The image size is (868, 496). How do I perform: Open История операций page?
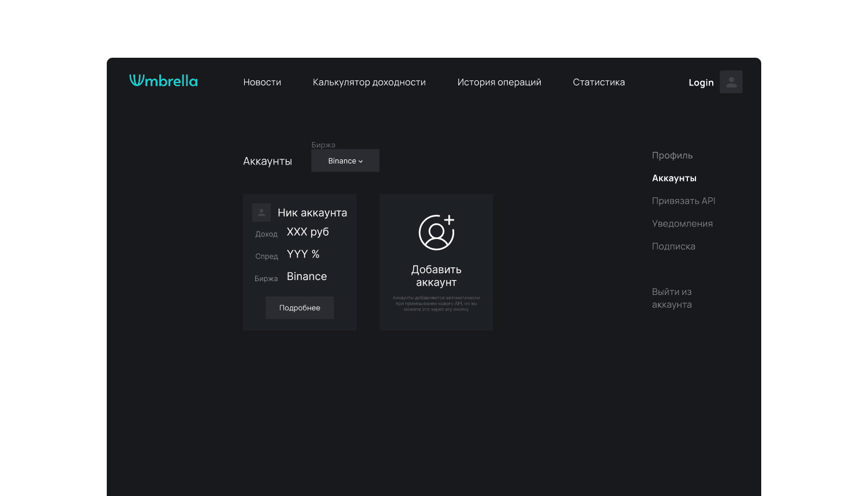point(499,82)
